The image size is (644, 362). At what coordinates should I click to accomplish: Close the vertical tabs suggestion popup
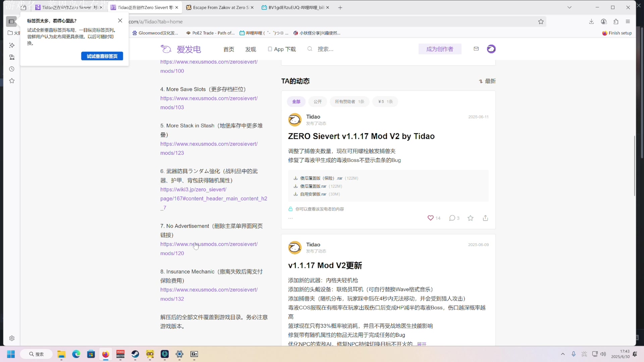120,20
